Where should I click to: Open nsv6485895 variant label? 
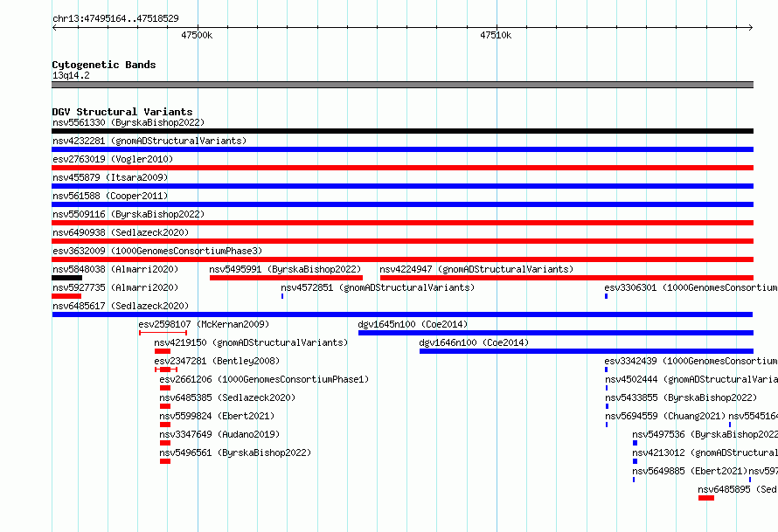click(737, 489)
